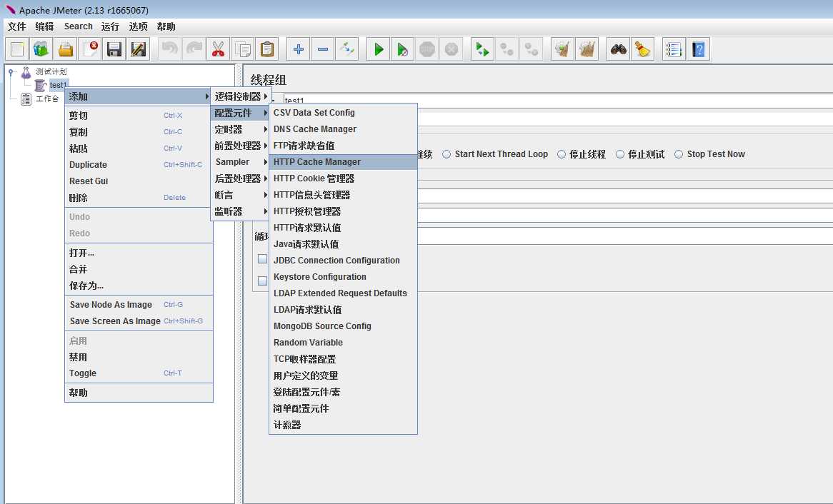Choose HTTP Cache Manager
This screenshot has width=833, height=504.
click(343, 162)
